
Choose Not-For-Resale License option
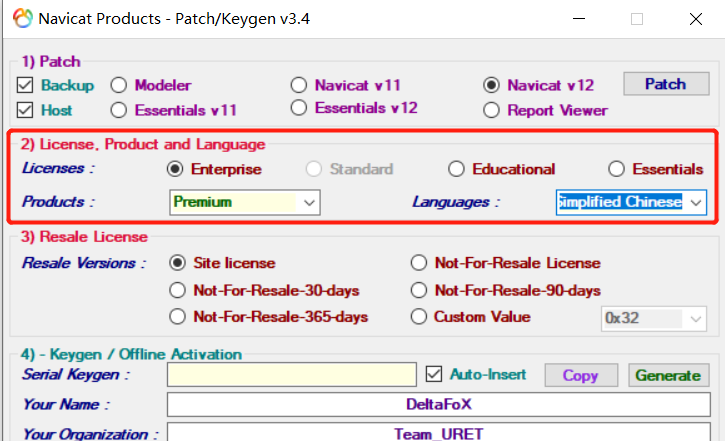pyautogui.click(x=419, y=263)
